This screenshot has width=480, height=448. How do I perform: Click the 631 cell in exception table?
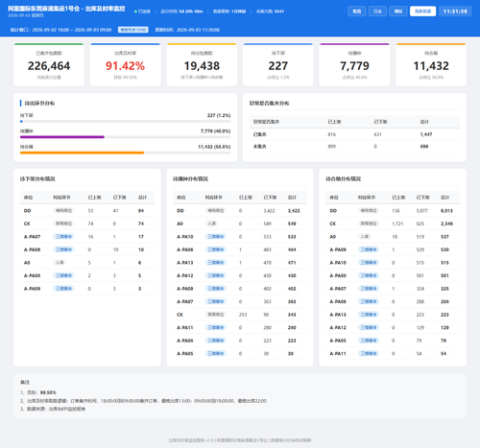coord(378,134)
